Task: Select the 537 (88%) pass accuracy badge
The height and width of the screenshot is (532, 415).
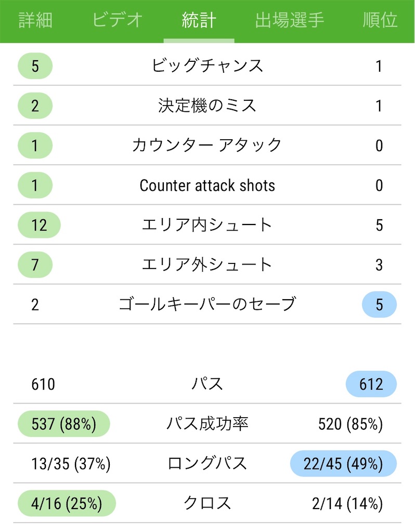Action: (x=64, y=424)
